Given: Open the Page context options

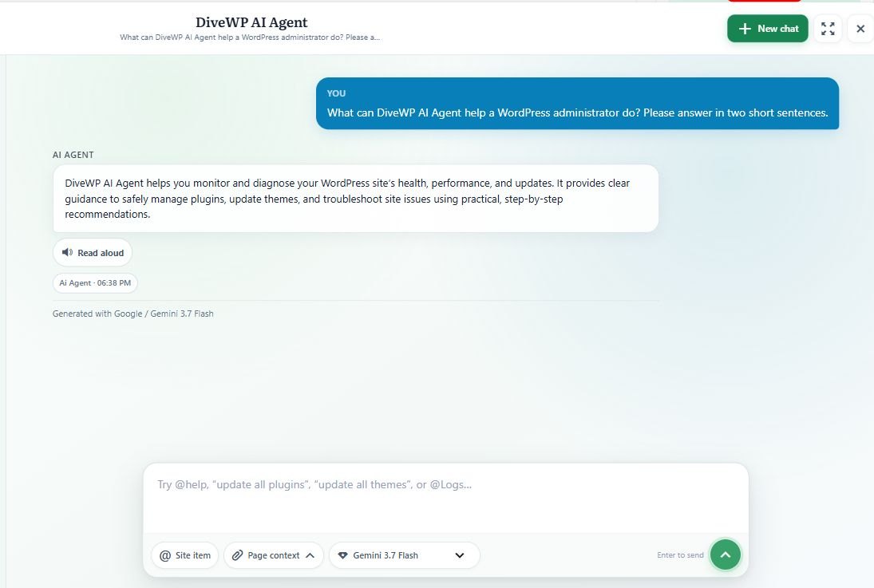Looking at the screenshot, I should point(273,555).
